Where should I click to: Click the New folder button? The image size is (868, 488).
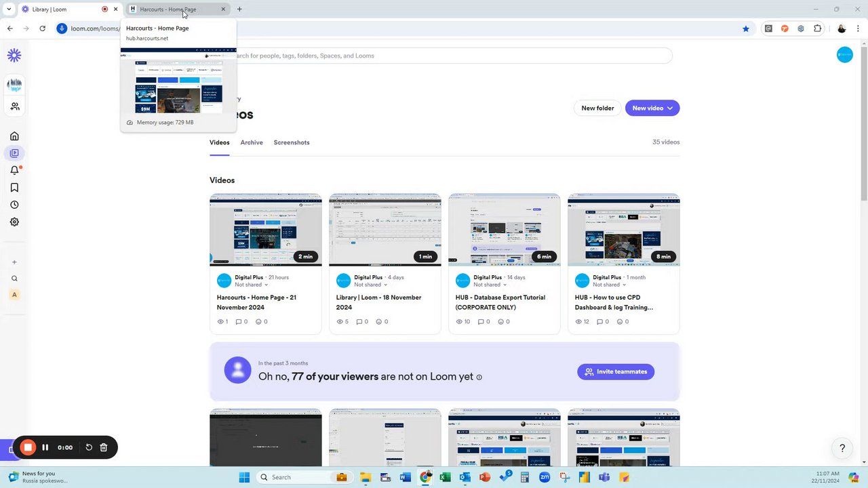(597, 108)
